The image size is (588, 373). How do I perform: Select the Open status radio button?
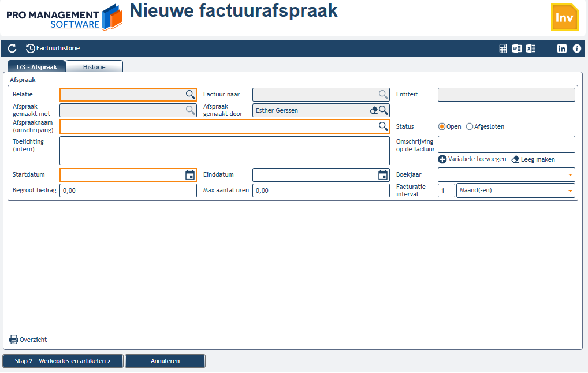click(x=442, y=126)
